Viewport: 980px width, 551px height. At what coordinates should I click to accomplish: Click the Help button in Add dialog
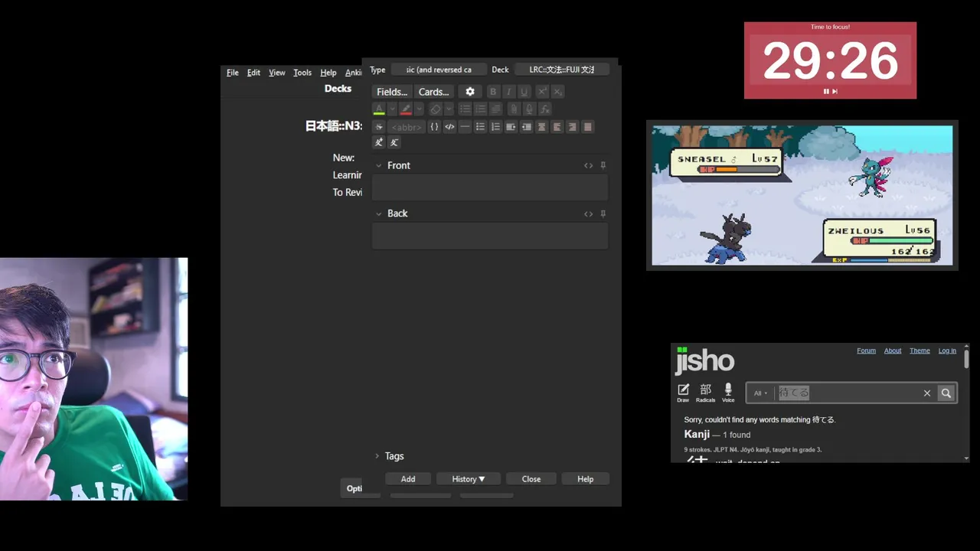click(585, 479)
